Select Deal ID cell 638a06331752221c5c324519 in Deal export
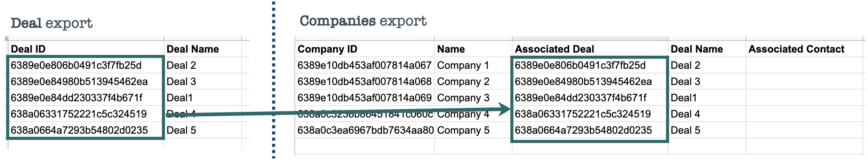 [79, 114]
